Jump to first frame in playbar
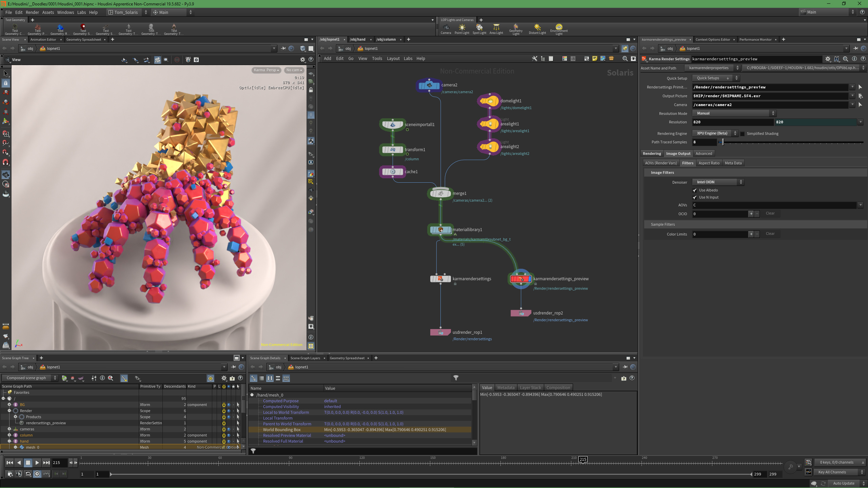Image resolution: width=868 pixels, height=488 pixels. click(x=9, y=463)
